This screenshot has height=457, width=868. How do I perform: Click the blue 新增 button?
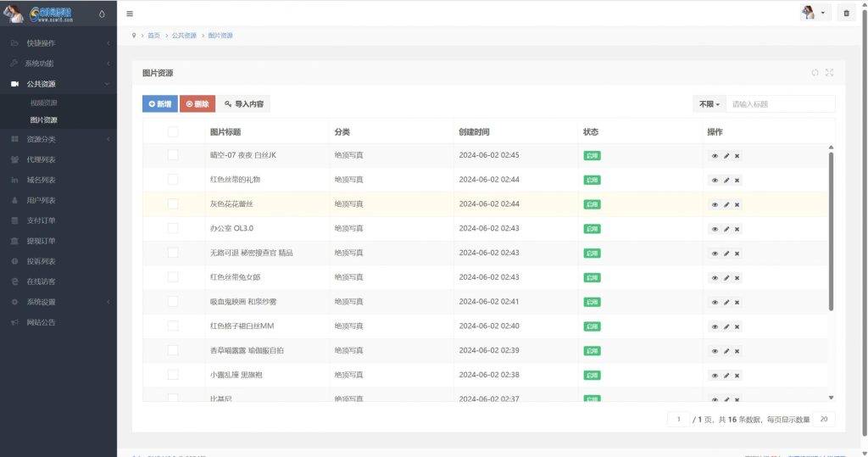(160, 104)
